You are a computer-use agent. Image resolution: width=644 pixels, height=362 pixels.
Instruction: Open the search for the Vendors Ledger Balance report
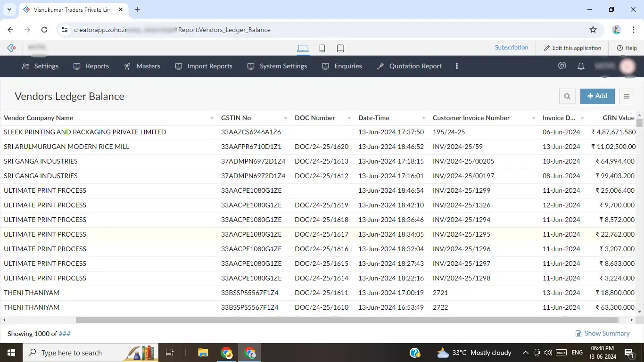pyautogui.click(x=567, y=96)
